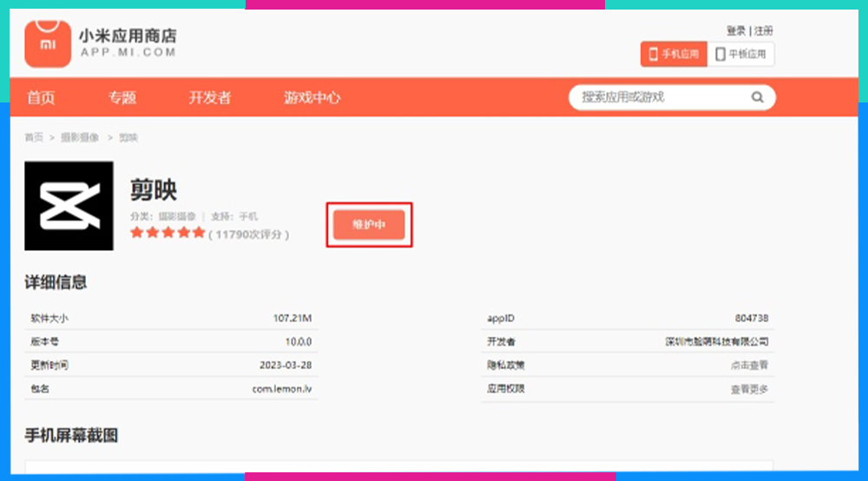Click the 详细信息 section heading
The height and width of the screenshot is (481, 868).
point(56,282)
